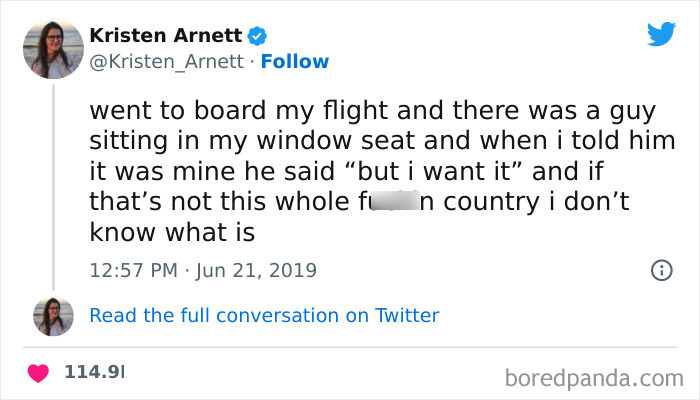
Task: Click the closing words "know what is"
Action: tap(172, 235)
